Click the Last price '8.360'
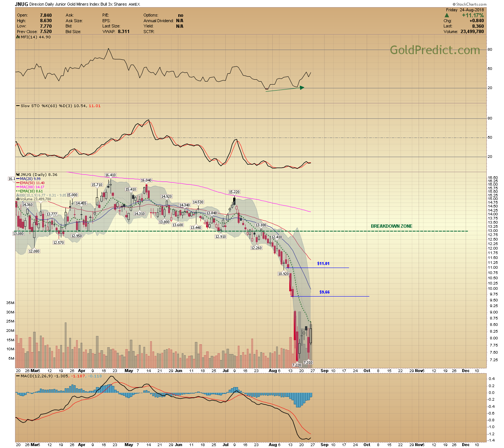Viewport: 504px width, 448px height. coord(478,26)
